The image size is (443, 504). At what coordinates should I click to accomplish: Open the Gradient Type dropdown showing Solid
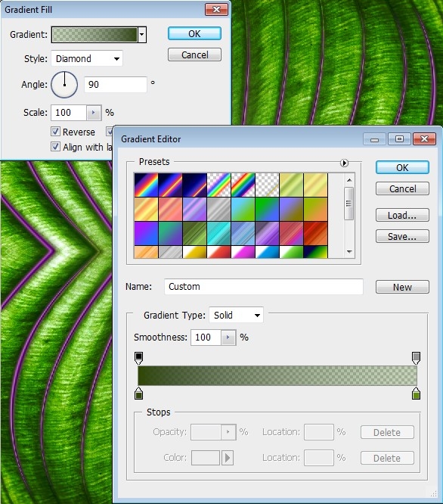pyautogui.click(x=237, y=315)
